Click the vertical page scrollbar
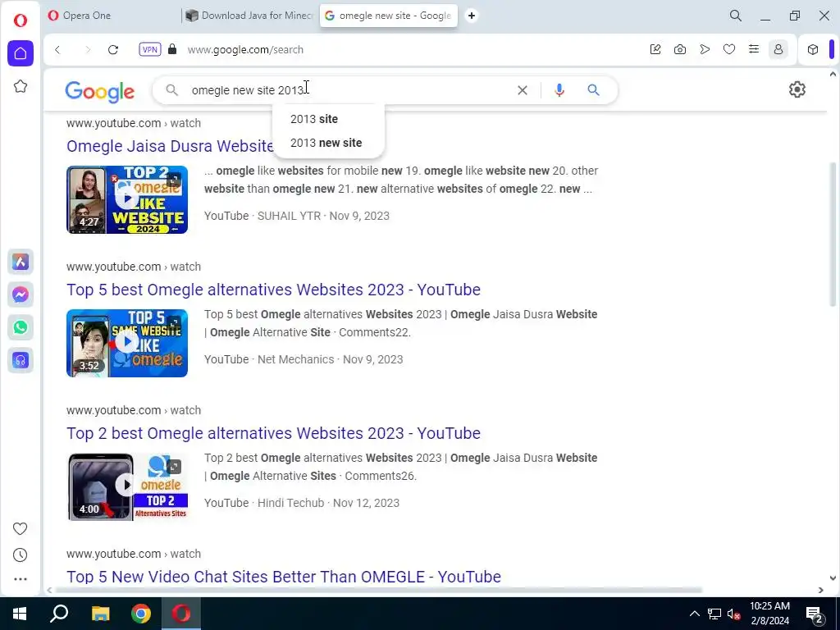The image size is (840, 630). (833, 233)
